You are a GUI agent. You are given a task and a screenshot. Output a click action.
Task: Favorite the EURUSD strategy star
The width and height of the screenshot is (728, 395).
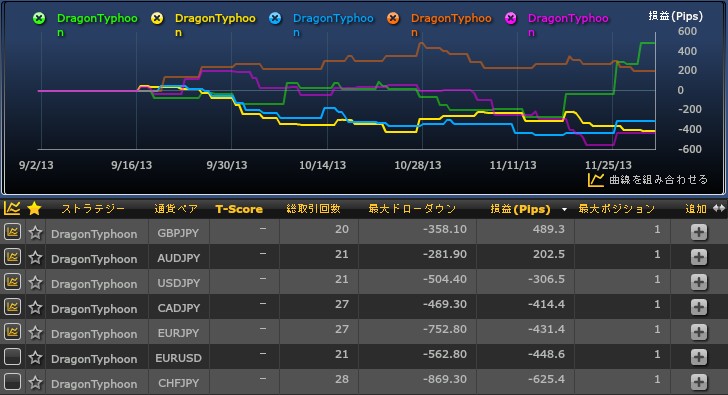[x=35, y=357]
